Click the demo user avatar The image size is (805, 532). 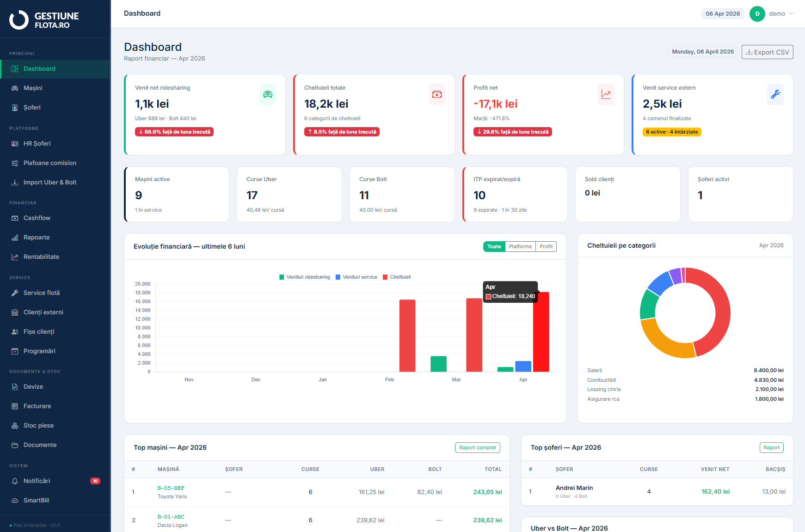[x=757, y=14]
